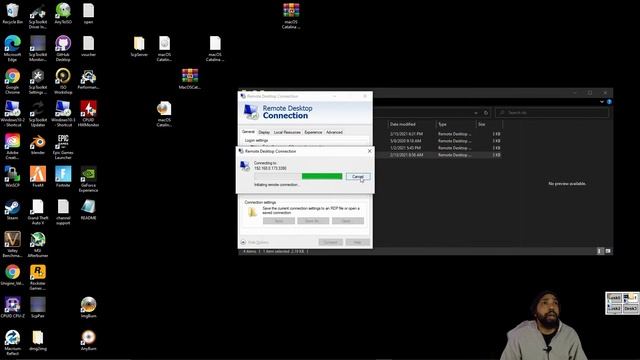Open the Advanced tab
Screen dimensions: 640x360
point(334,132)
